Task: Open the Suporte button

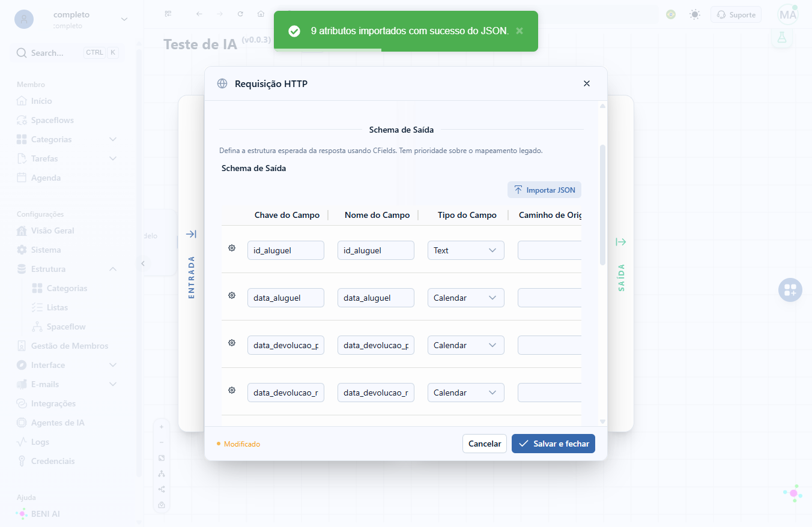Action: [x=736, y=14]
